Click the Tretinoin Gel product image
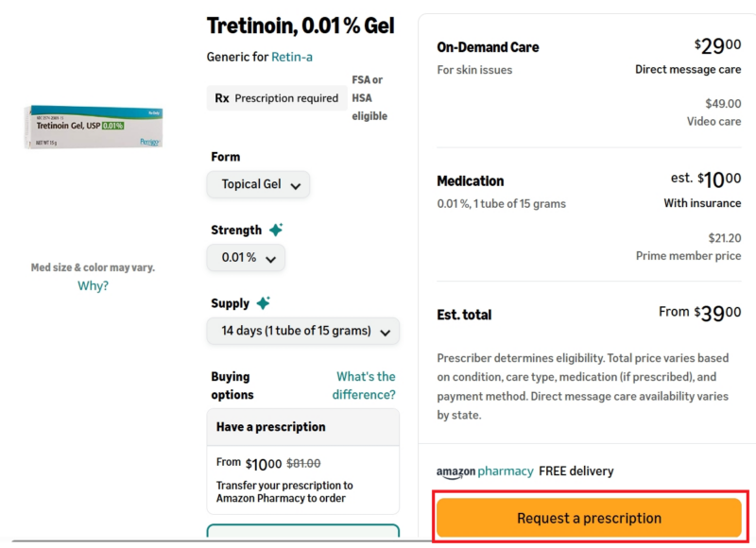 point(94,127)
